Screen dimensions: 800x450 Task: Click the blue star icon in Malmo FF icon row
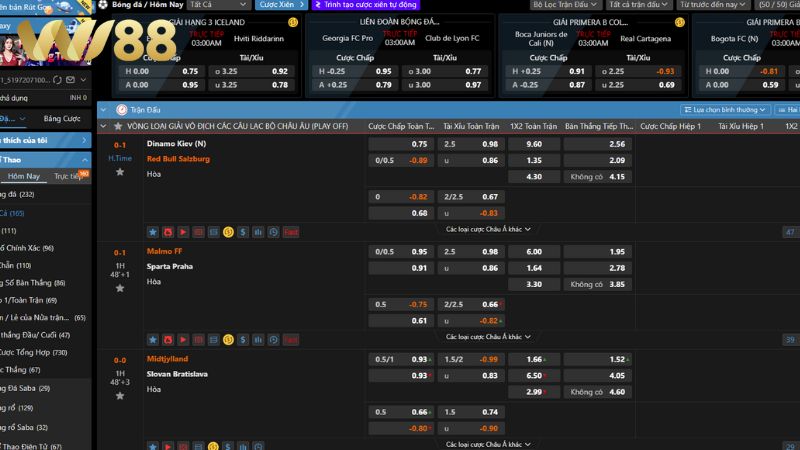(153, 340)
